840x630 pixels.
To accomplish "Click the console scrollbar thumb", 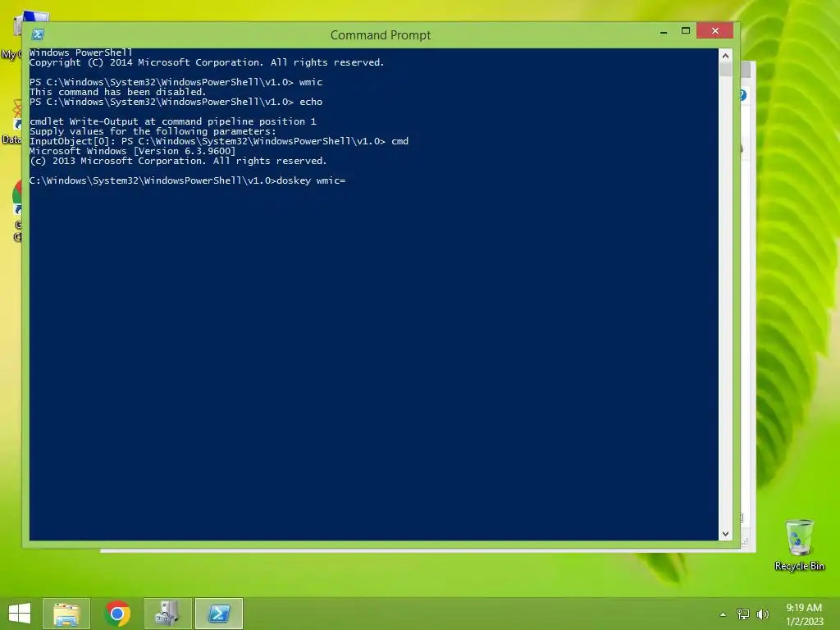I will [x=725, y=69].
